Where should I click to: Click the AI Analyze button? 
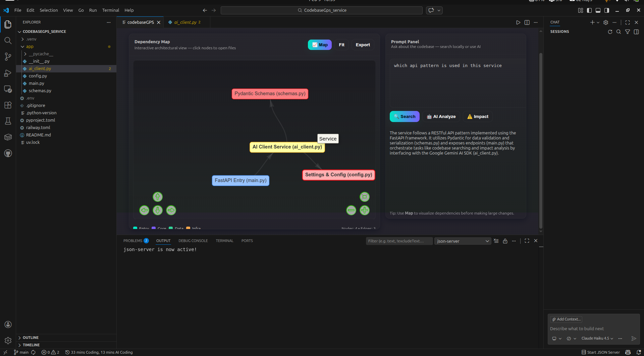pyautogui.click(x=441, y=117)
